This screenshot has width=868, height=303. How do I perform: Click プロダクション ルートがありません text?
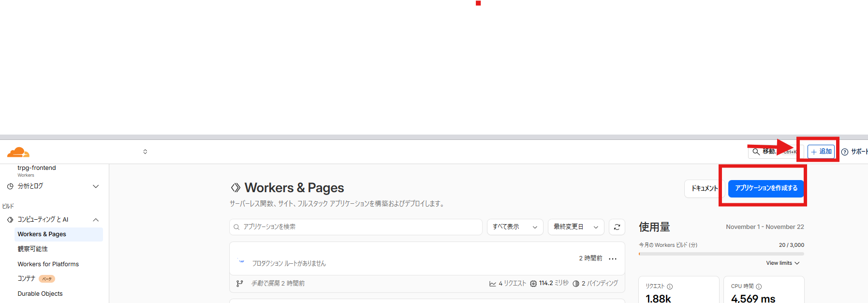289,263
